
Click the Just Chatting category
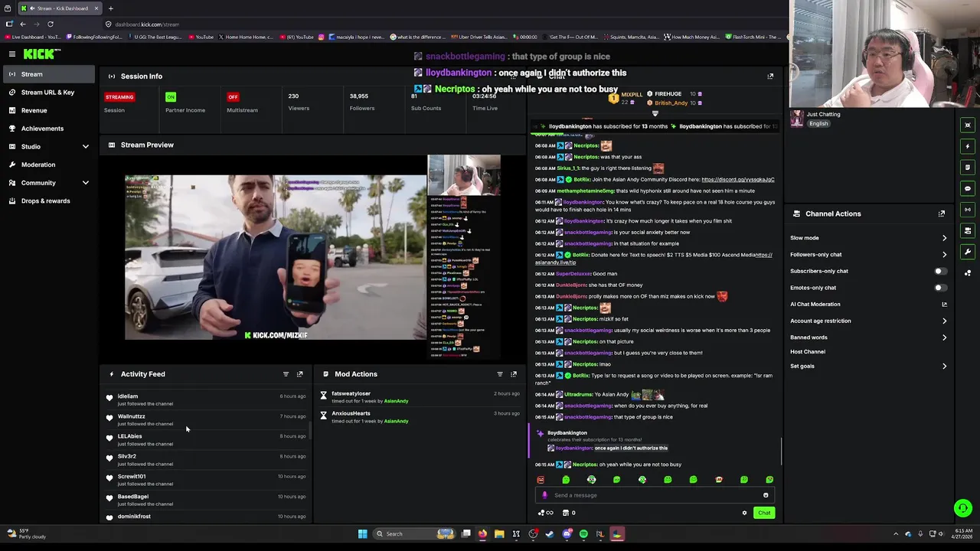(823, 115)
